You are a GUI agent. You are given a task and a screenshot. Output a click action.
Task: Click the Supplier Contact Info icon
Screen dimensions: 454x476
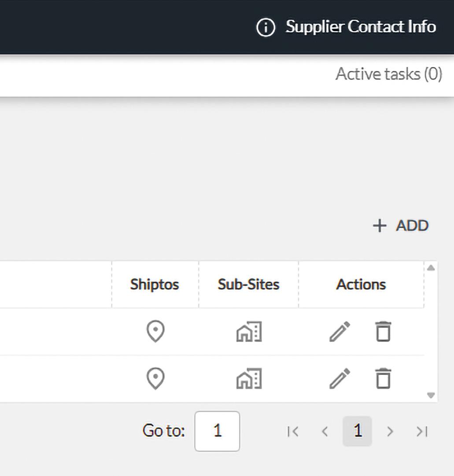click(x=266, y=27)
